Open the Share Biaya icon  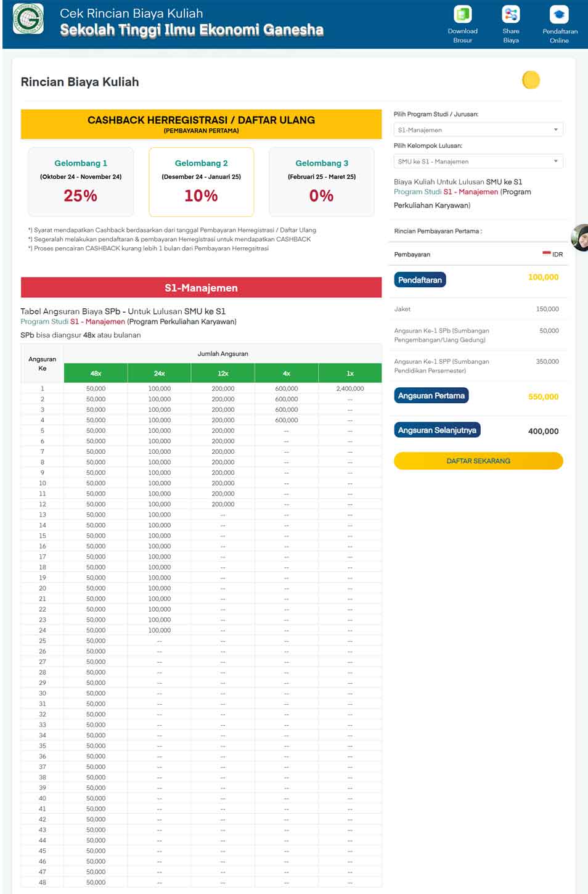[510, 14]
